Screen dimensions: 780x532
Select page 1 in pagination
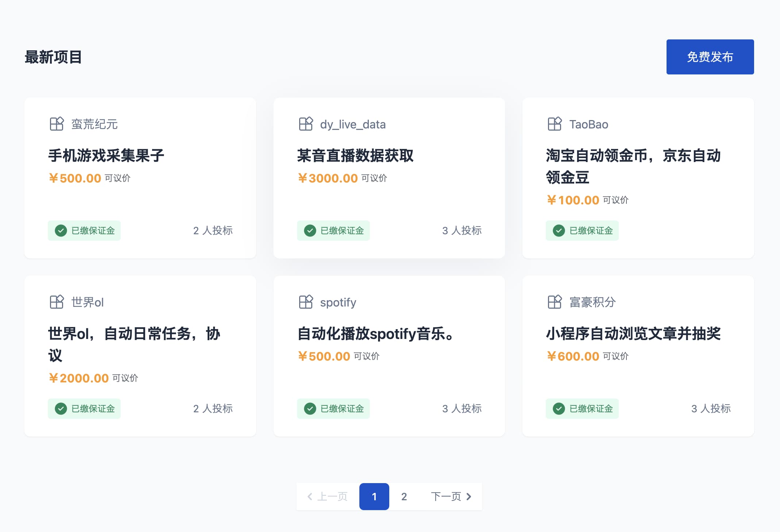(x=374, y=497)
